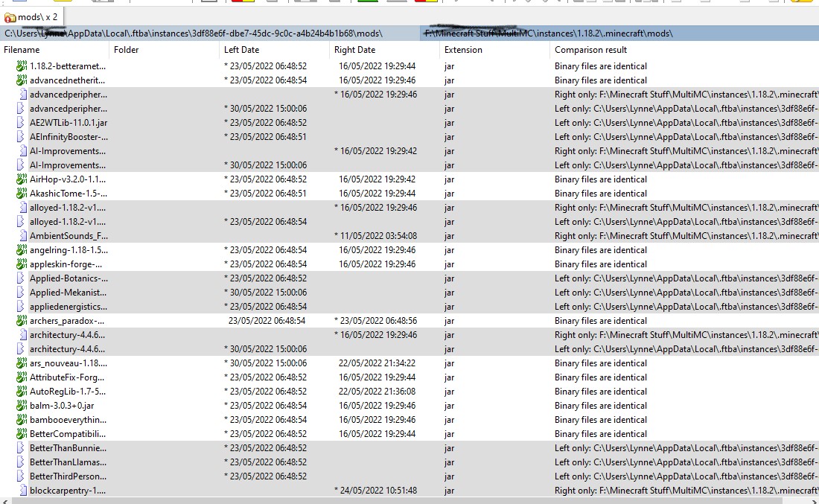Click the identical-file icon beside angelring-1.18
Image resolution: width=819 pixels, height=504 pixels.
[22, 249]
